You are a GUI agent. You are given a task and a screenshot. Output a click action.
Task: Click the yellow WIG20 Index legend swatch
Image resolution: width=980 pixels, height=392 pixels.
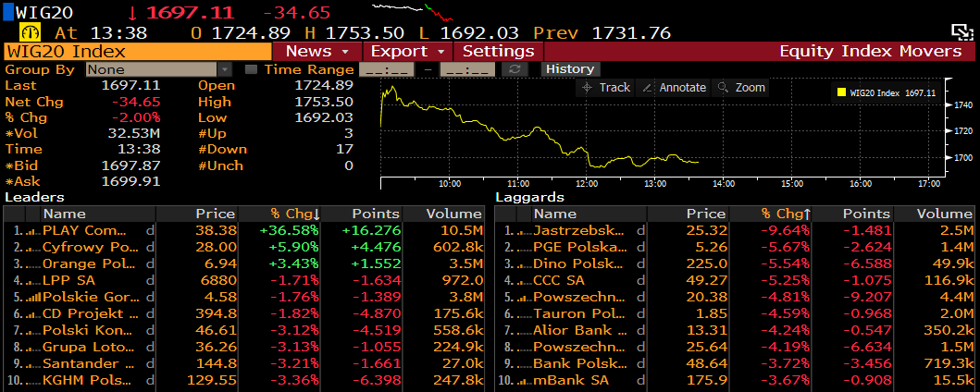pyautogui.click(x=841, y=92)
